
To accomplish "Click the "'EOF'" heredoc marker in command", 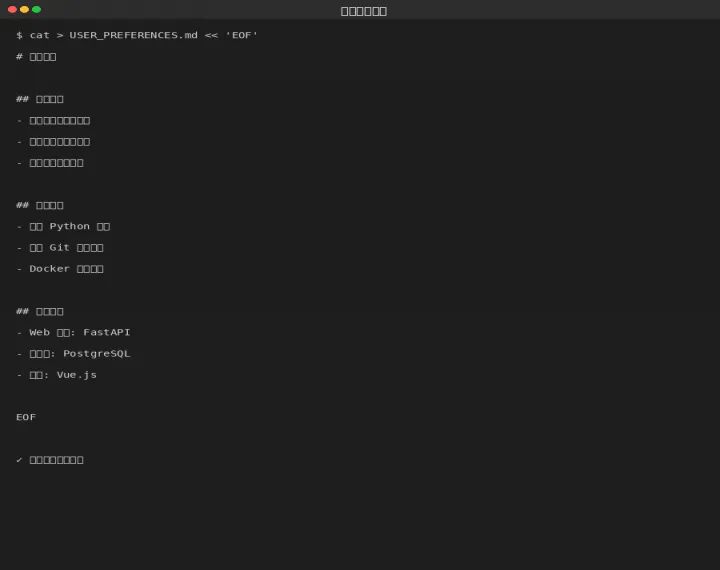I will coord(242,35).
